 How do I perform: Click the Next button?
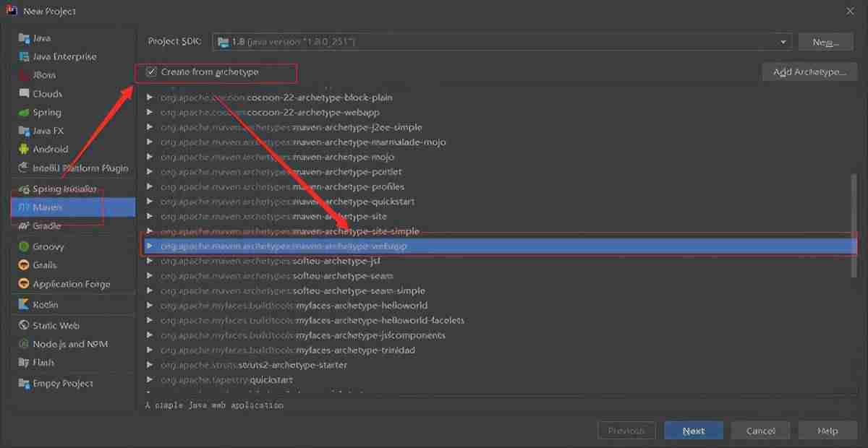693,431
